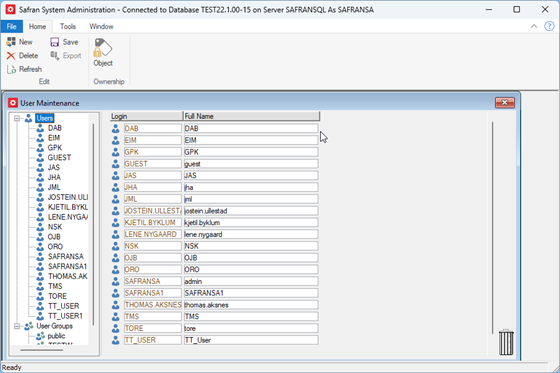Screen dimensions: 560x373
Task: Click Full Name field for EIM row
Action: [x=250, y=140]
